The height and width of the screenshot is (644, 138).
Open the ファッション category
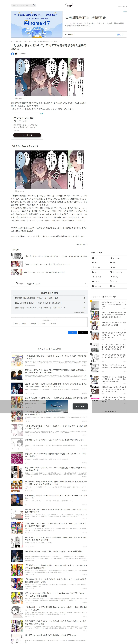[x=118, y=258]
